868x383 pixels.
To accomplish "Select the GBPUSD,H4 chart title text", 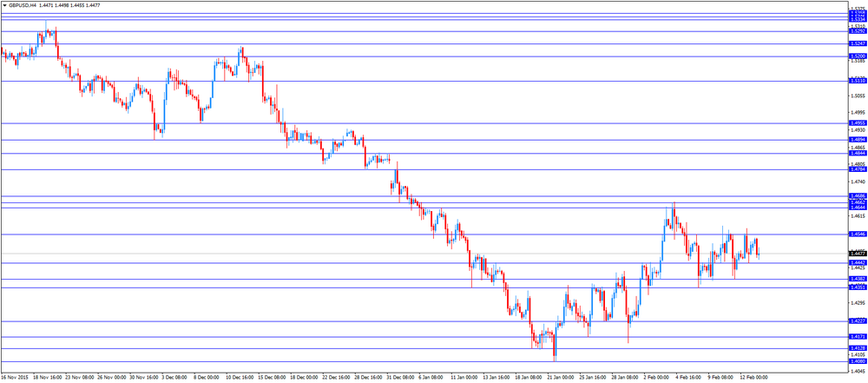I will [x=23, y=5].
